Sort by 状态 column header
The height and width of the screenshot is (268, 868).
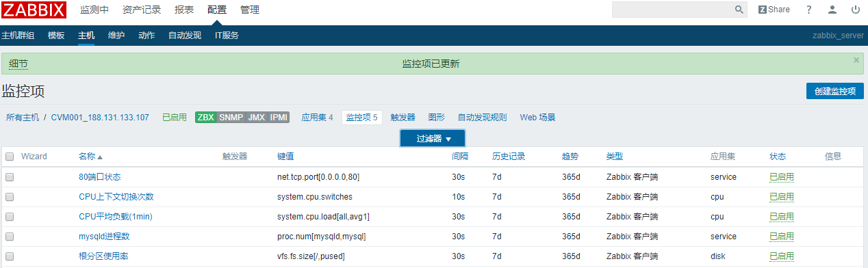pyautogui.click(x=778, y=157)
